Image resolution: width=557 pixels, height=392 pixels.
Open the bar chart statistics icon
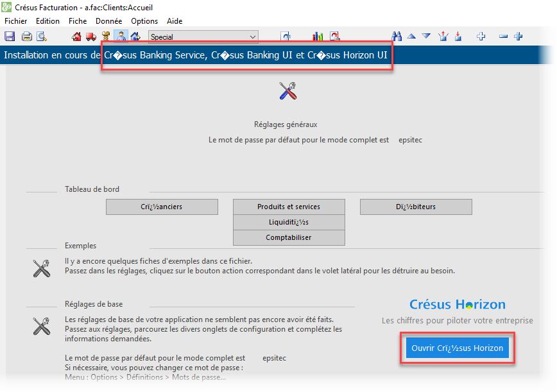pyautogui.click(x=318, y=36)
